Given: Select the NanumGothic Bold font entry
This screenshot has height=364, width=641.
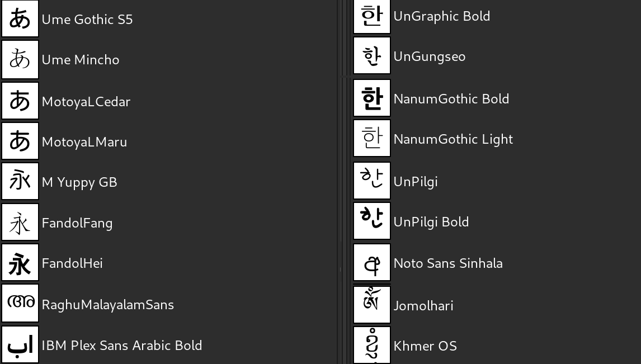Looking at the screenshot, I should coord(451,98).
